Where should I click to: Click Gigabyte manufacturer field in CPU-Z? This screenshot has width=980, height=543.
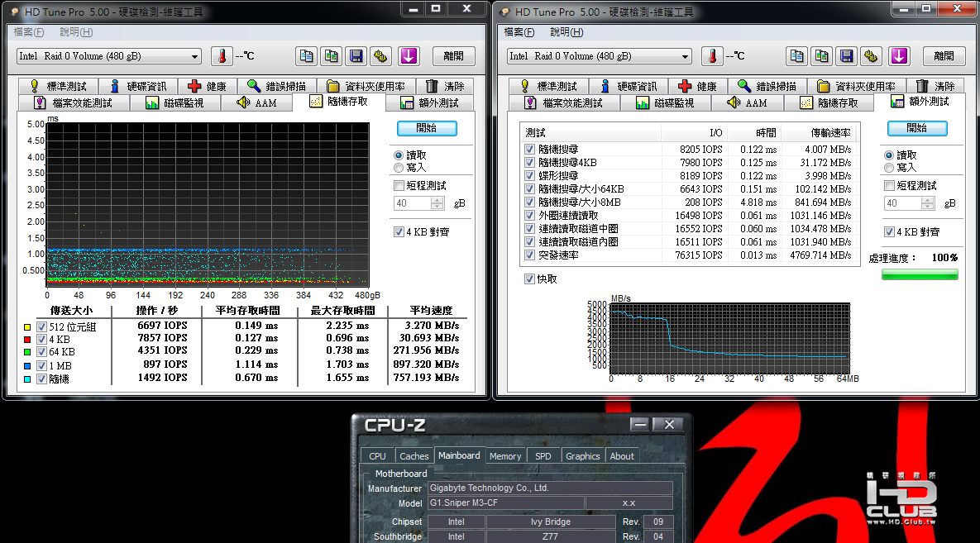(550, 488)
